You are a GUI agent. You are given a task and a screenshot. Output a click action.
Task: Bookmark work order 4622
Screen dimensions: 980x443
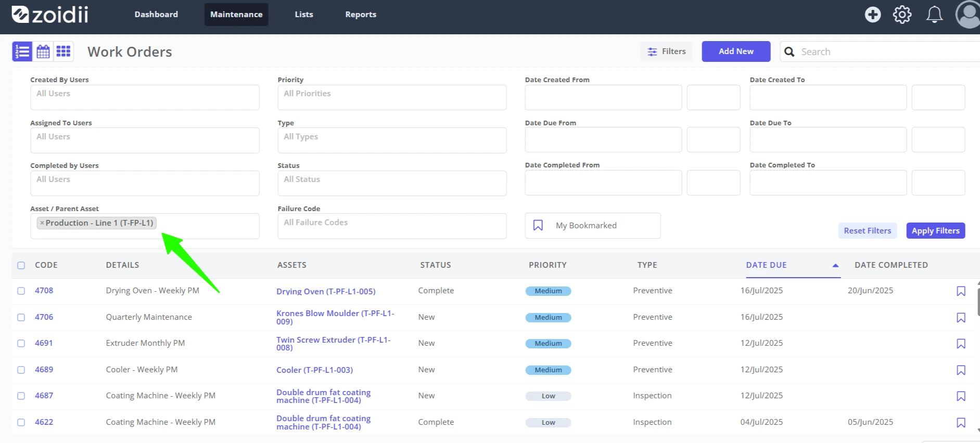(961, 423)
